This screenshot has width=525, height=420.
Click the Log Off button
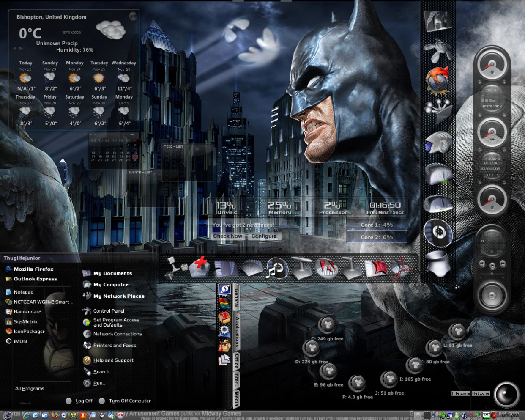79,401
